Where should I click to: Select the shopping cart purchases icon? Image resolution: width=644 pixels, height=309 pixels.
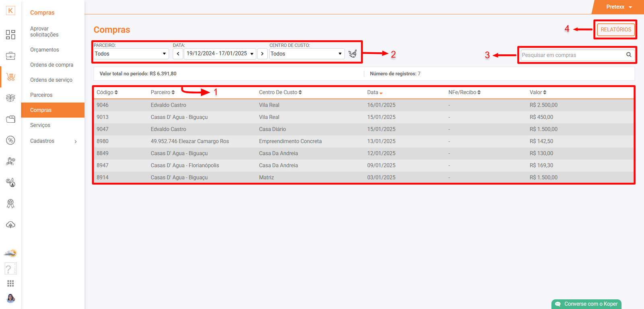(10, 77)
